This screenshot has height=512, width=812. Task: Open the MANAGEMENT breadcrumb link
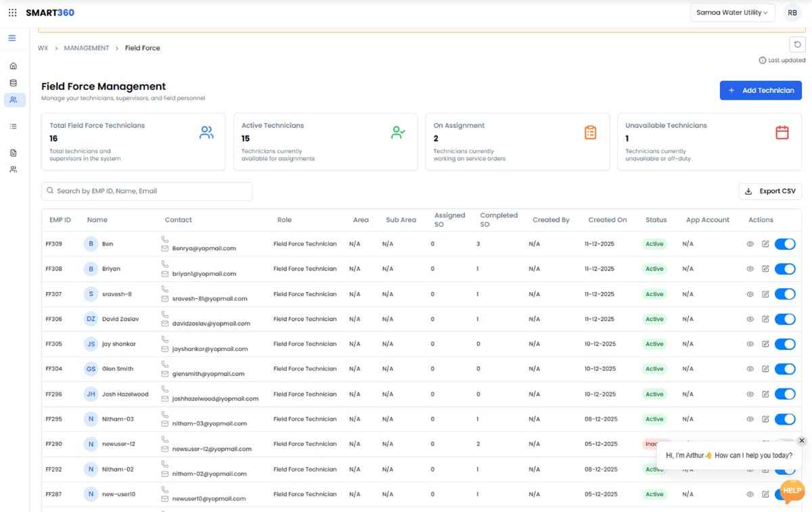[x=87, y=48]
